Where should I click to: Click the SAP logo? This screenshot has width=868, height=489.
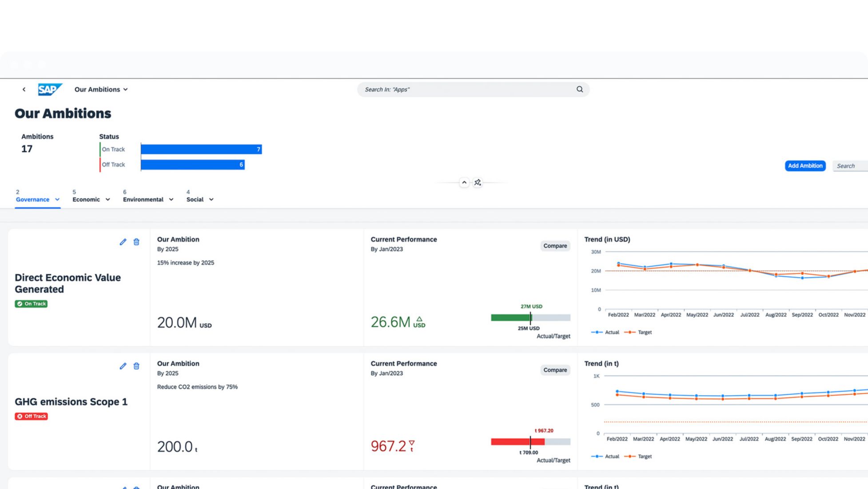(50, 89)
